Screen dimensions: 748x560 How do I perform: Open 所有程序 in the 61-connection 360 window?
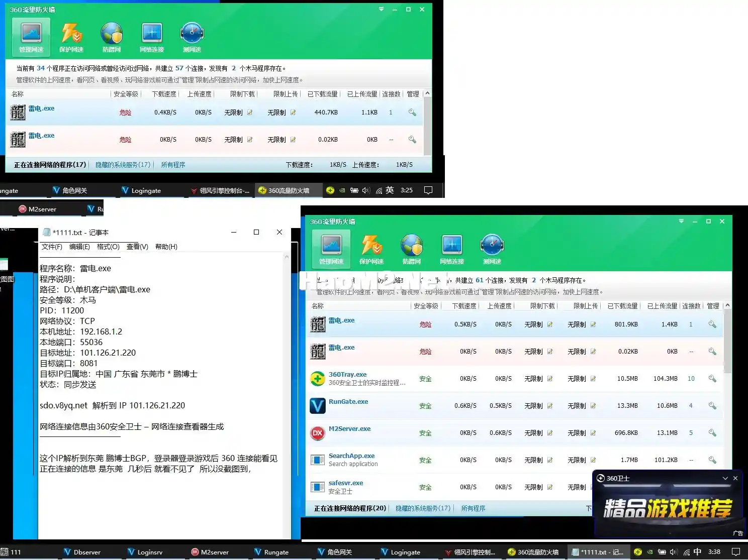(x=474, y=508)
